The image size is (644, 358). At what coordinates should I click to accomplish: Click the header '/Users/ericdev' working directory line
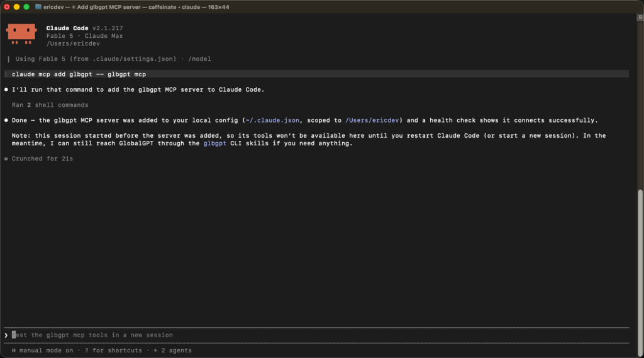73,43
